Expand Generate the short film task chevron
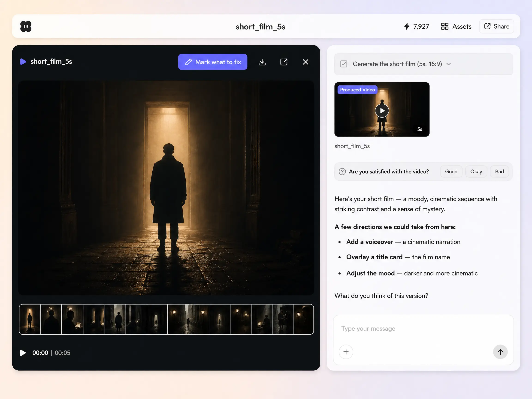The height and width of the screenshot is (399, 532). point(448,64)
